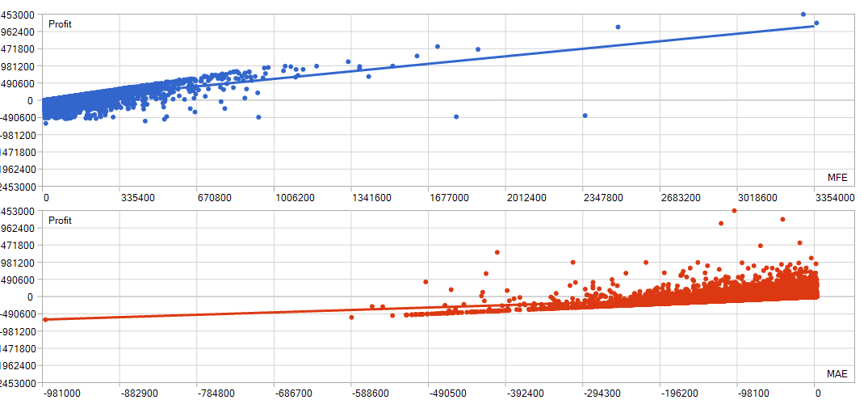Screen dimensions: 868x404
Task: Click the Profit label in the MAE chart
Action: pos(61,221)
